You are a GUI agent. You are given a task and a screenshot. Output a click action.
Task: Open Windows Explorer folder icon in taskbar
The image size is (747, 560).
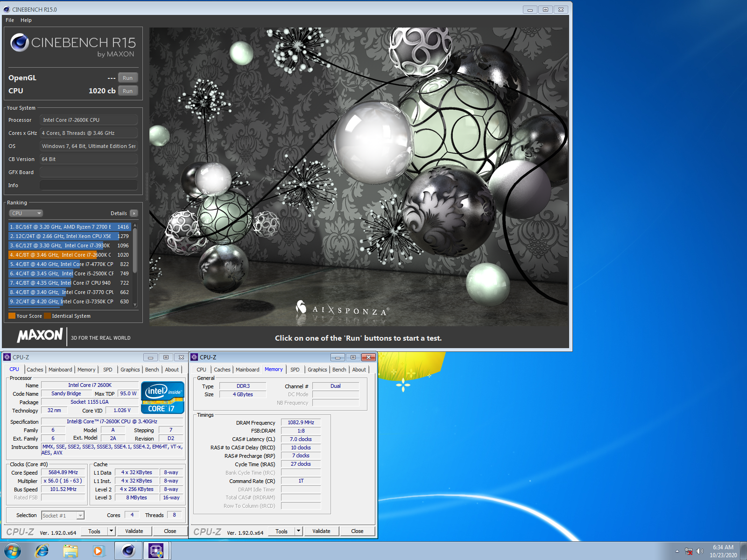point(70,551)
